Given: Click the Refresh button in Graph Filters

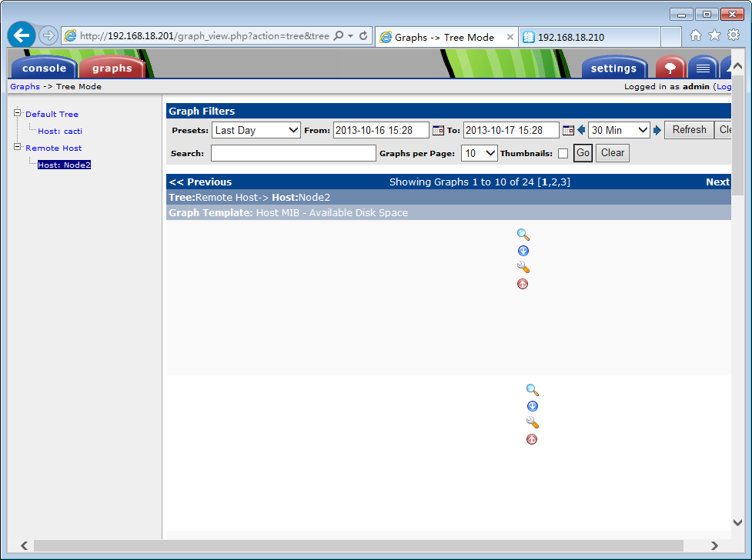Looking at the screenshot, I should click(689, 130).
